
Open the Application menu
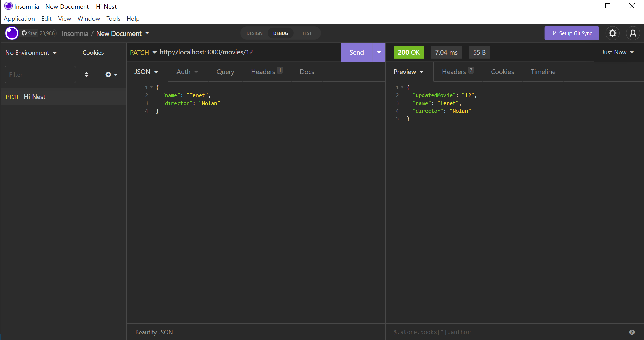pyautogui.click(x=19, y=19)
